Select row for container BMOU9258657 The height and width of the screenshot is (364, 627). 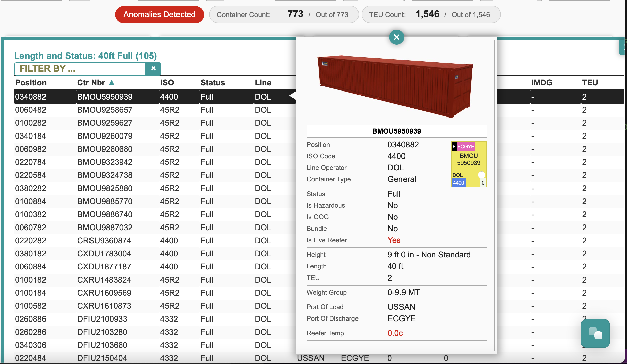pyautogui.click(x=105, y=110)
